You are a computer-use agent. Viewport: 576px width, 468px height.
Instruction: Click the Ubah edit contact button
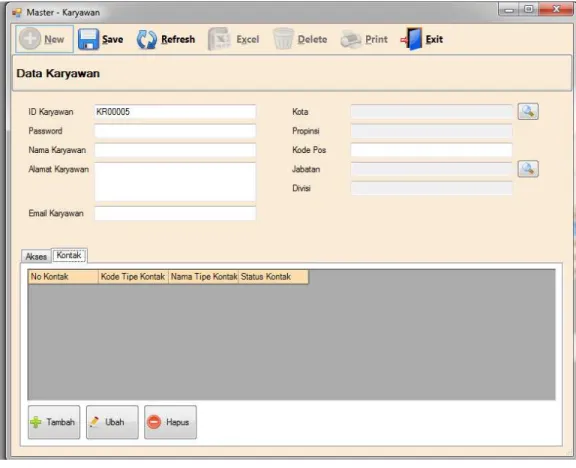coord(112,422)
